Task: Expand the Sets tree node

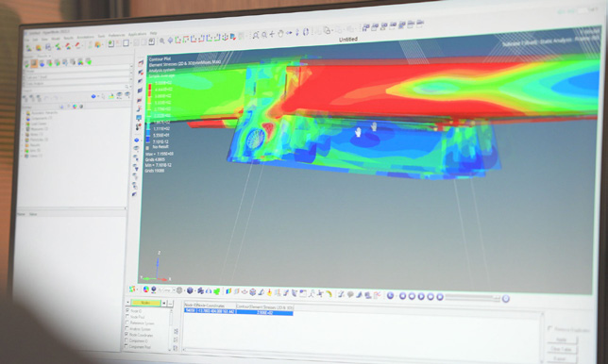Action: 22,151
